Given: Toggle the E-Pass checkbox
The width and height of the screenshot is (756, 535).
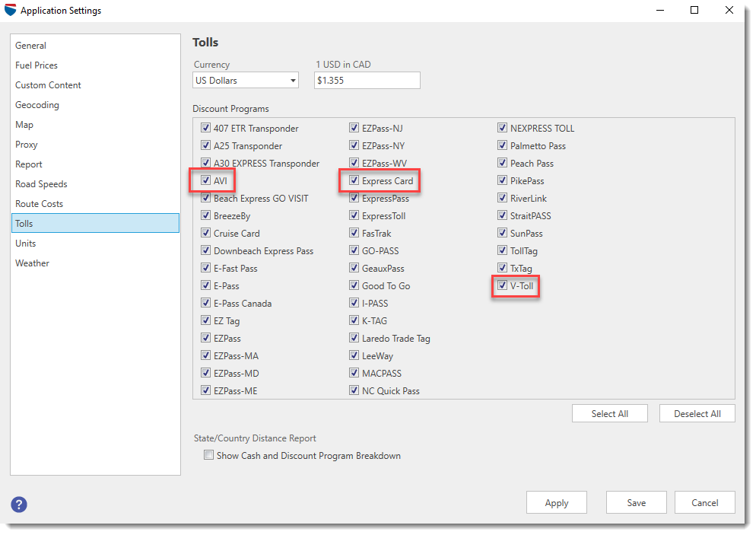Looking at the screenshot, I should pyautogui.click(x=206, y=285).
